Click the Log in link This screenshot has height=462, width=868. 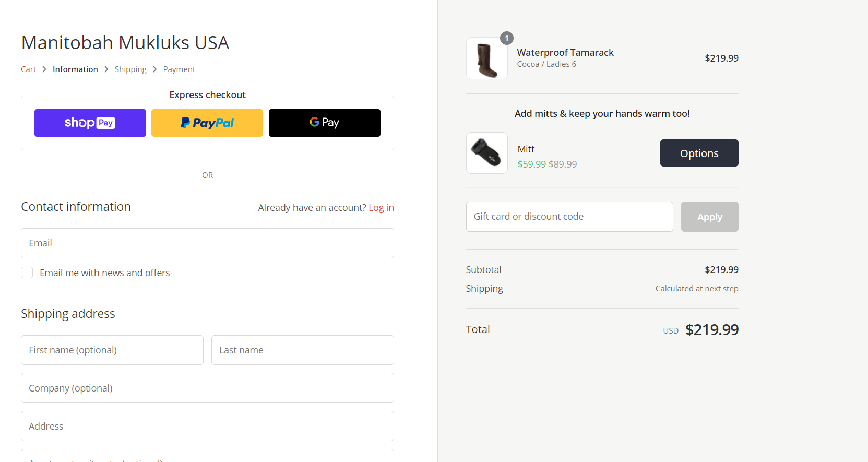click(x=381, y=208)
